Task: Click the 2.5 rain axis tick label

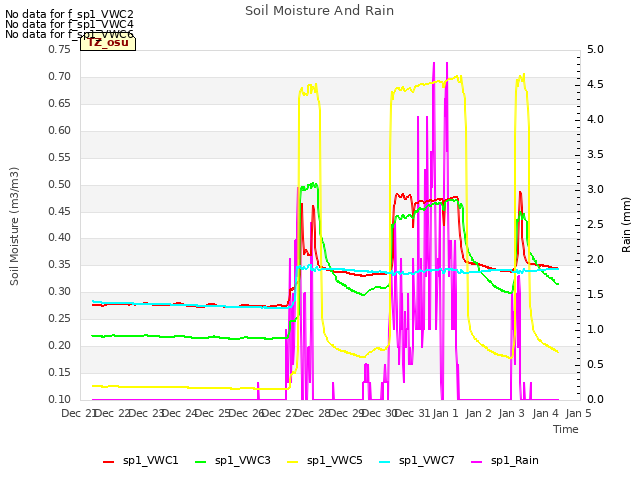Action: pos(595,224)
